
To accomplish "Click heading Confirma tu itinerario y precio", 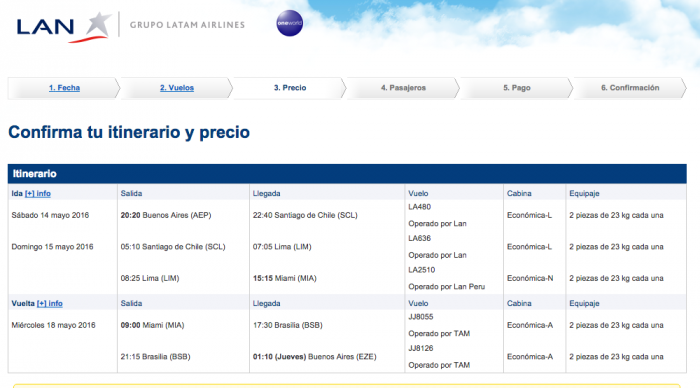I will click(x=129, y=132).
